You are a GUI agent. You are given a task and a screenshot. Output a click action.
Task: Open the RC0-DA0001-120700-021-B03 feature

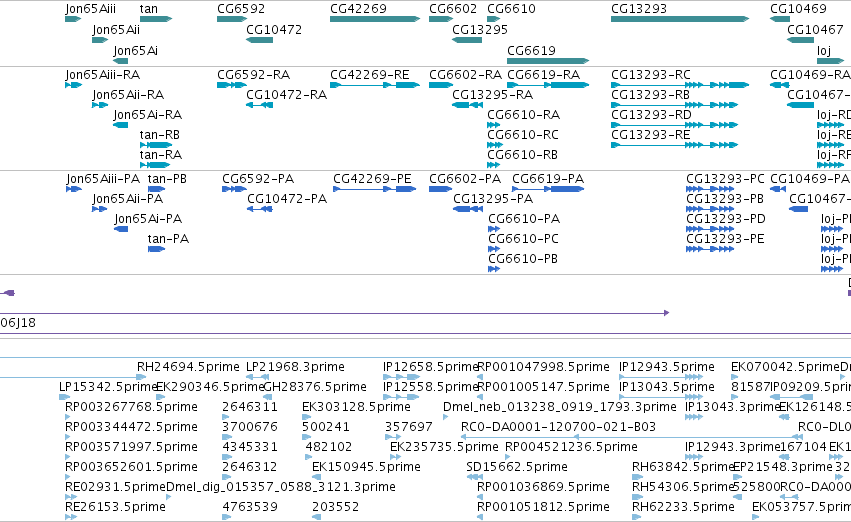point(558,427)
